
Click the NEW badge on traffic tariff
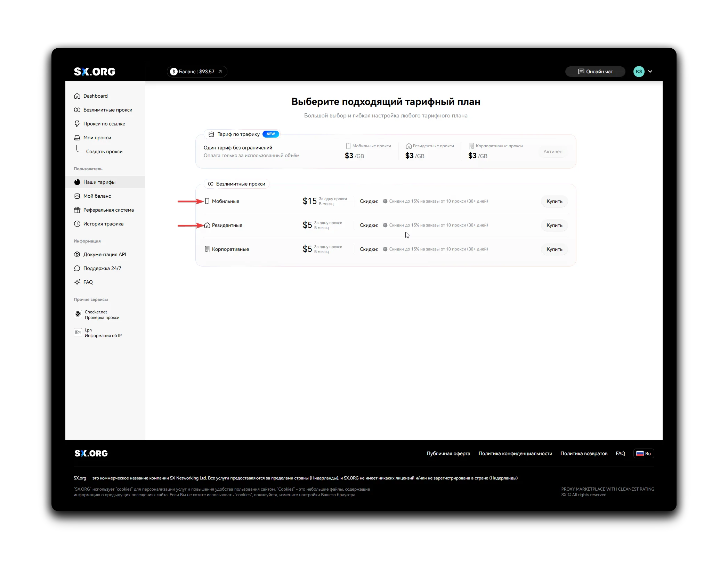click(270, 134)
